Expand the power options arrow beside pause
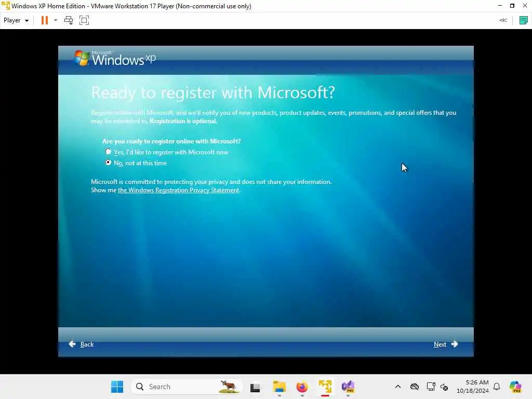This screenshot has width=532, height=399. click(x=56, y=20)
